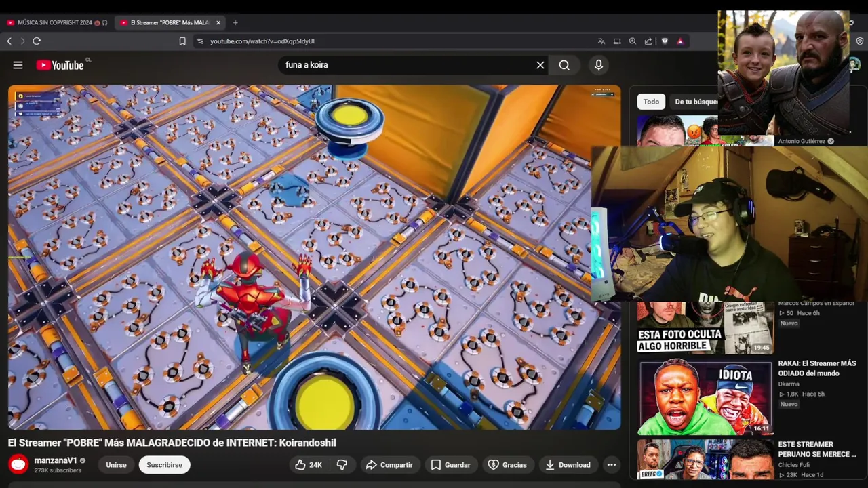Viewport: 868px width, 488px height.
Task: Click the main video player
Action: coord(314,258)
